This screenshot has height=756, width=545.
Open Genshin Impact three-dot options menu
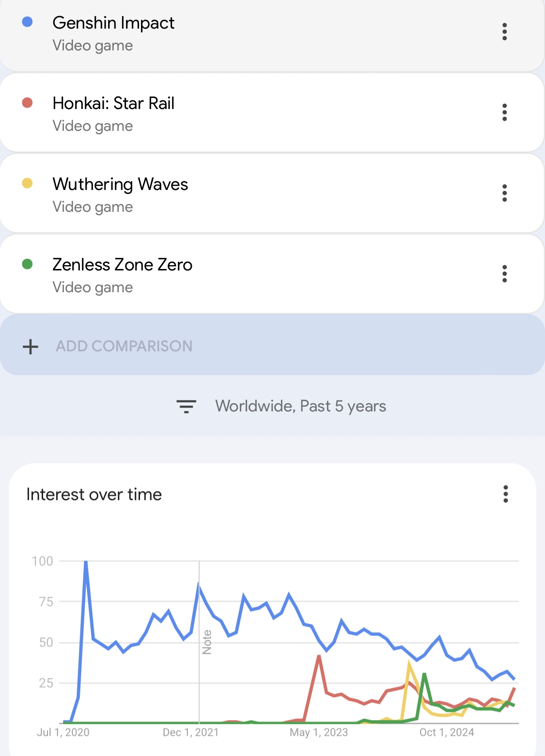(504, 31)
